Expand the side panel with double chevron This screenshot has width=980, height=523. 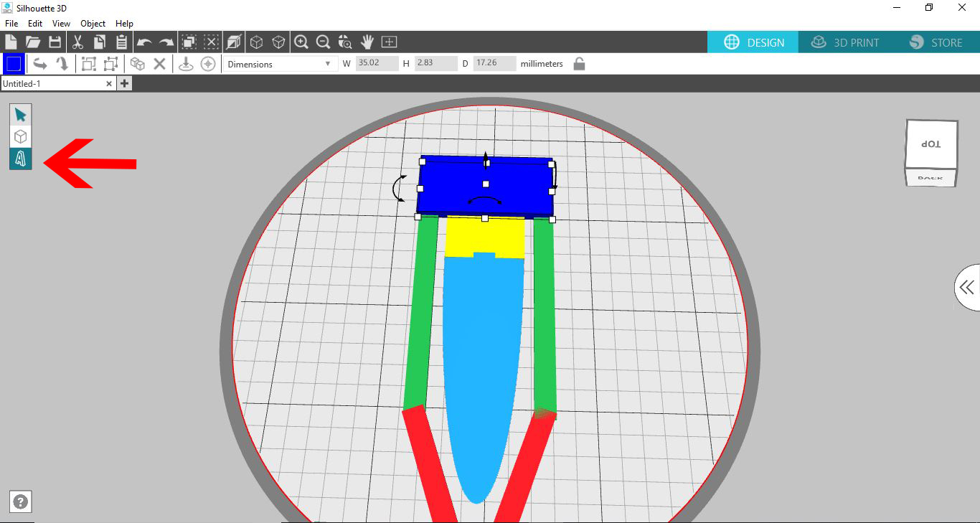point(967,288)
